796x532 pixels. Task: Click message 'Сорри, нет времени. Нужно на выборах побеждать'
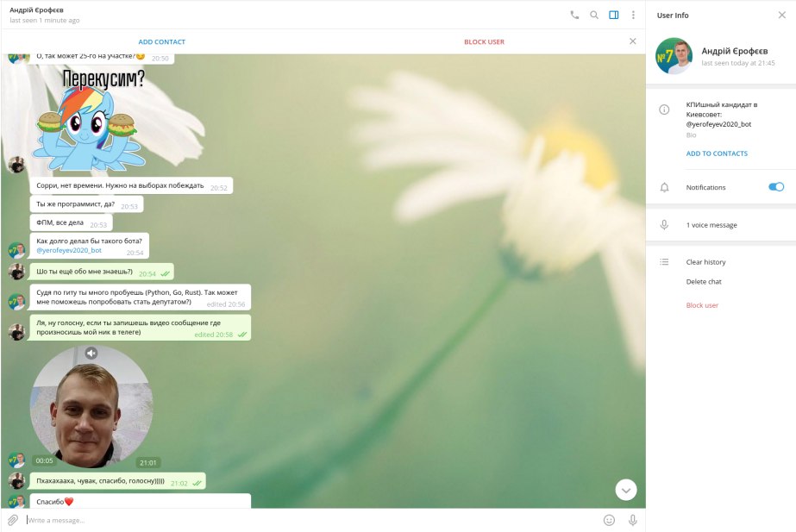click(131, 185)
